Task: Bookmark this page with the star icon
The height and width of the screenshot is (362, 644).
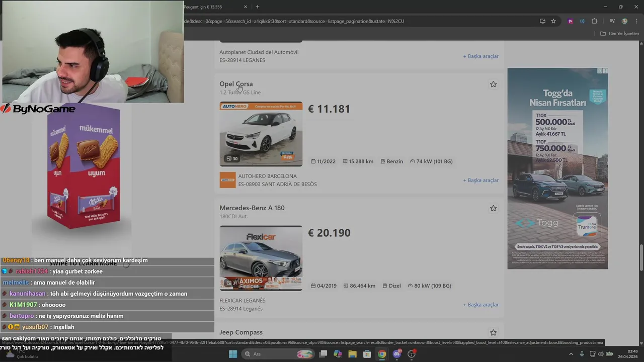Action: point(553,21)
